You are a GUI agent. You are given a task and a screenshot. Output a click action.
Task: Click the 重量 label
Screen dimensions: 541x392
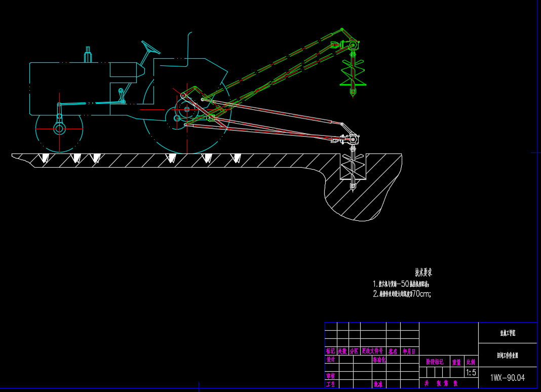coord(456,362)
